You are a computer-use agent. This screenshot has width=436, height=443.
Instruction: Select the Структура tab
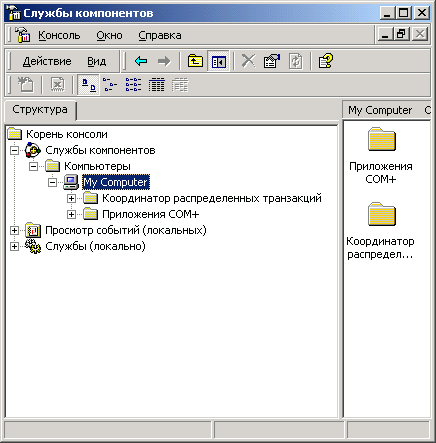point(40,110)
